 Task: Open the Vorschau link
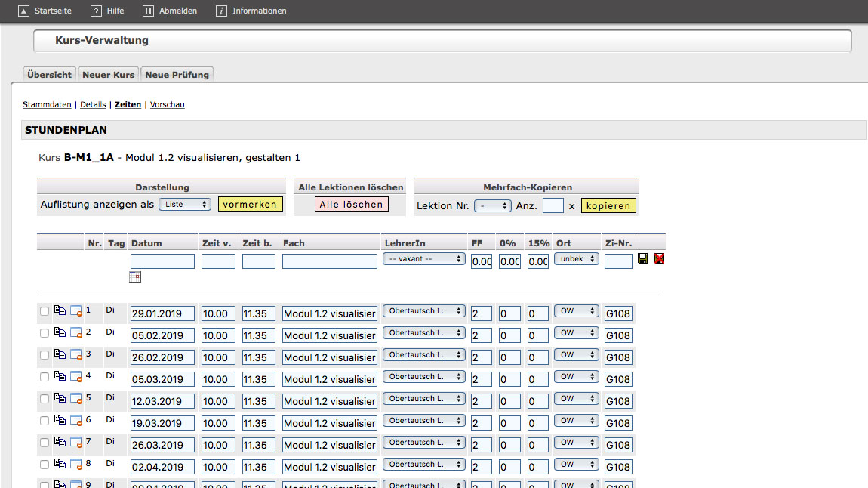point(167,105)
